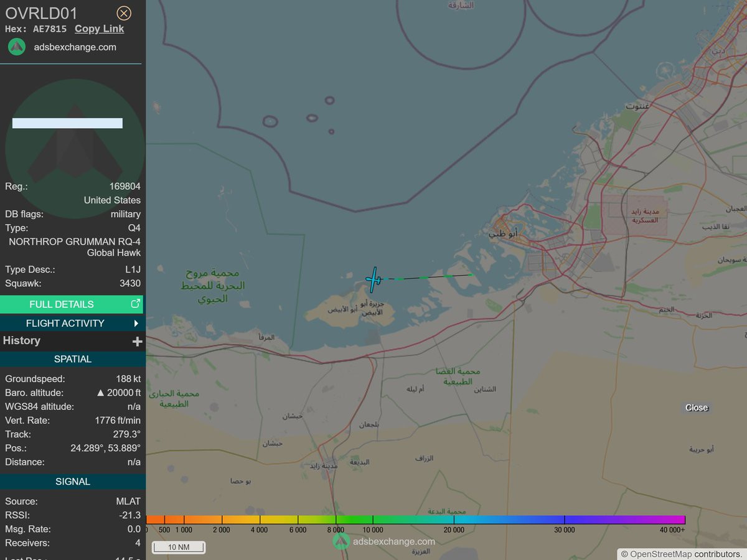Image resolution: width=747 pixels, height=560 pixels.
Task: Click the SIGNAL section header
Action: pos(73,482)
